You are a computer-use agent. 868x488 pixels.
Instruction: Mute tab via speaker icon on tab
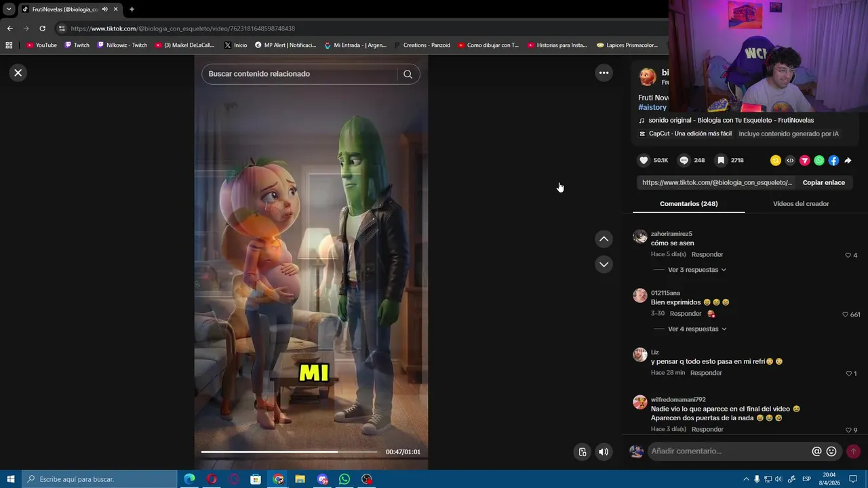104,9
